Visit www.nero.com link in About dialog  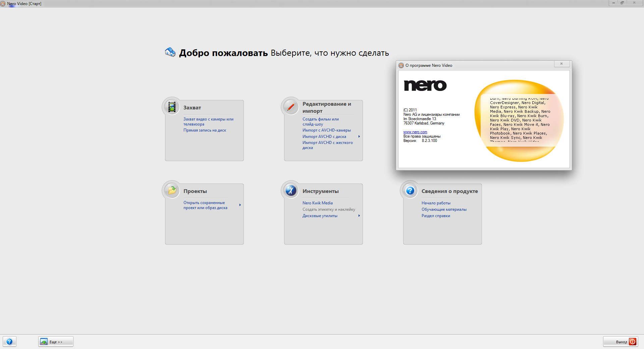(415, 132)
